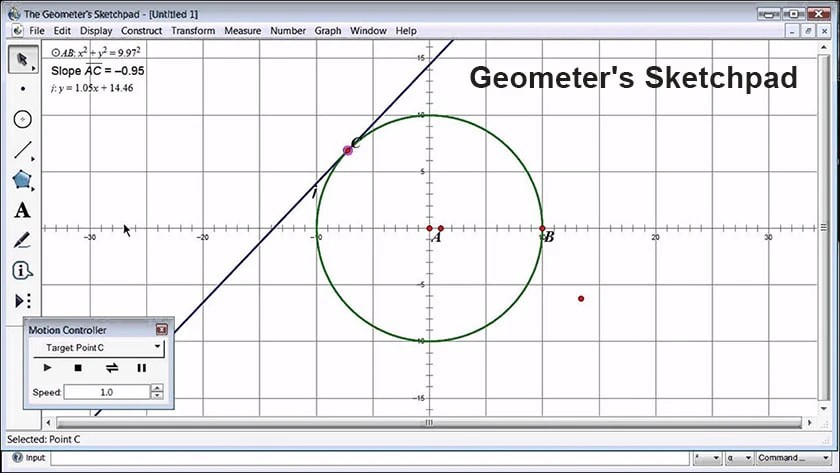Open the Target Point C dropdown
The width and height of the screenshot is (840, 473).
click(x=99, y=348)
